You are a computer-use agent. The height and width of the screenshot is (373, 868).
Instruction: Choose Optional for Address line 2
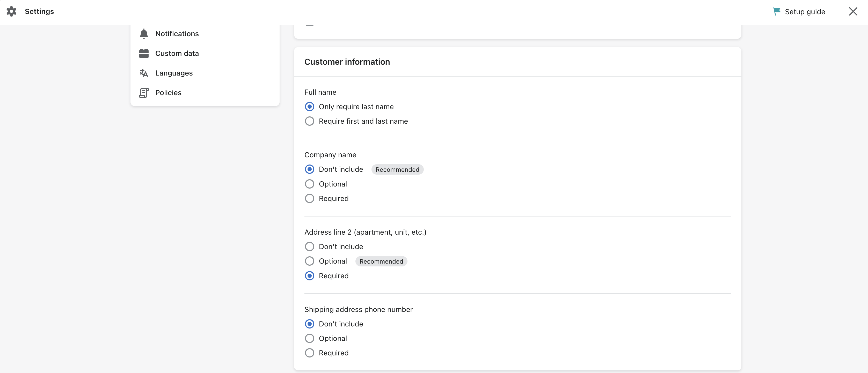pos(309,261)
